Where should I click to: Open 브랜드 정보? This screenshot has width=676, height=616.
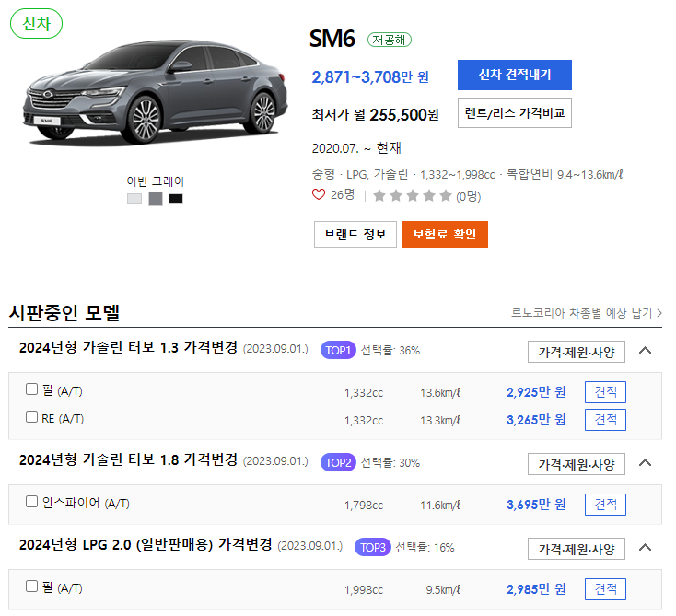355,235
